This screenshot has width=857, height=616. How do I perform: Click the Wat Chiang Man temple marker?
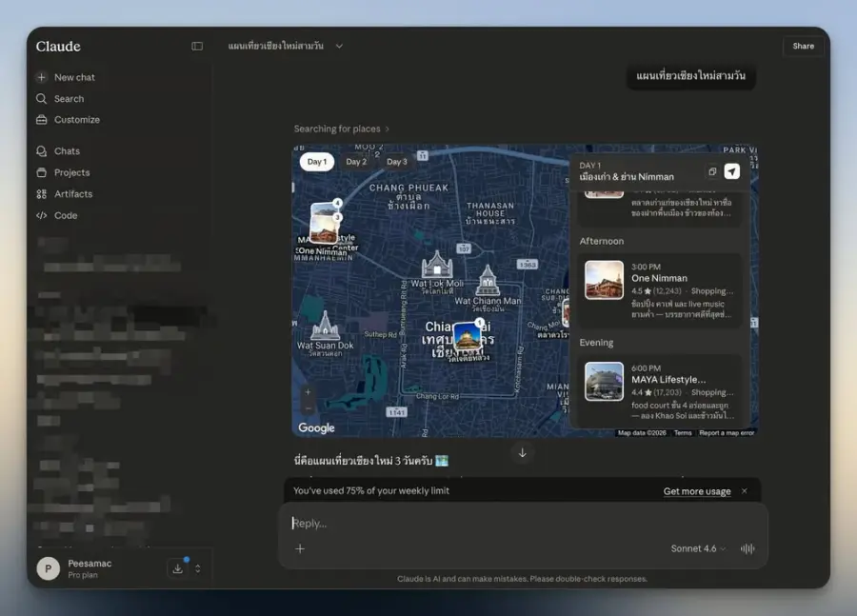[488, 281]
